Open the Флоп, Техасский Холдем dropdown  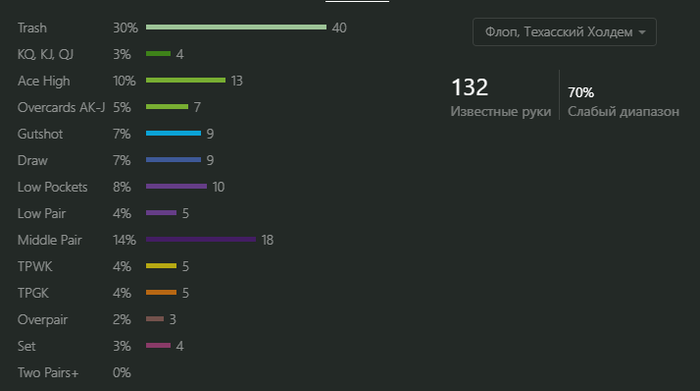coord(564,32)
